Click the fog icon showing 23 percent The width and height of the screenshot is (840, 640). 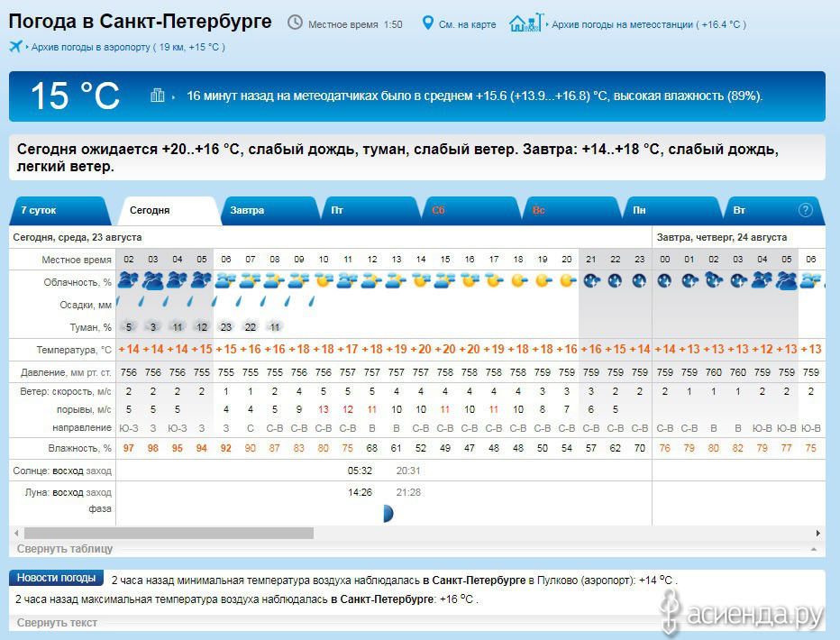[x=225, y=326]
